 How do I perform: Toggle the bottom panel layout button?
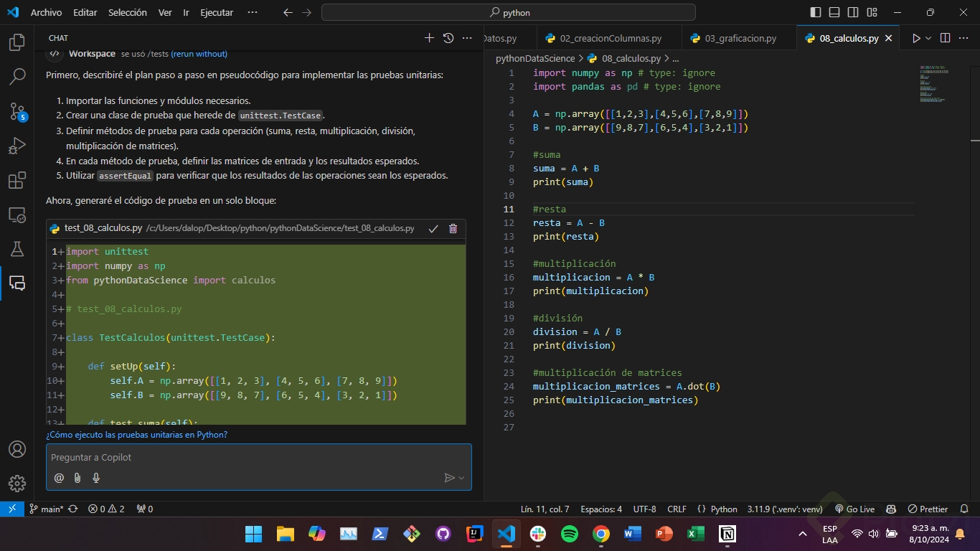(x=834, y=12)
